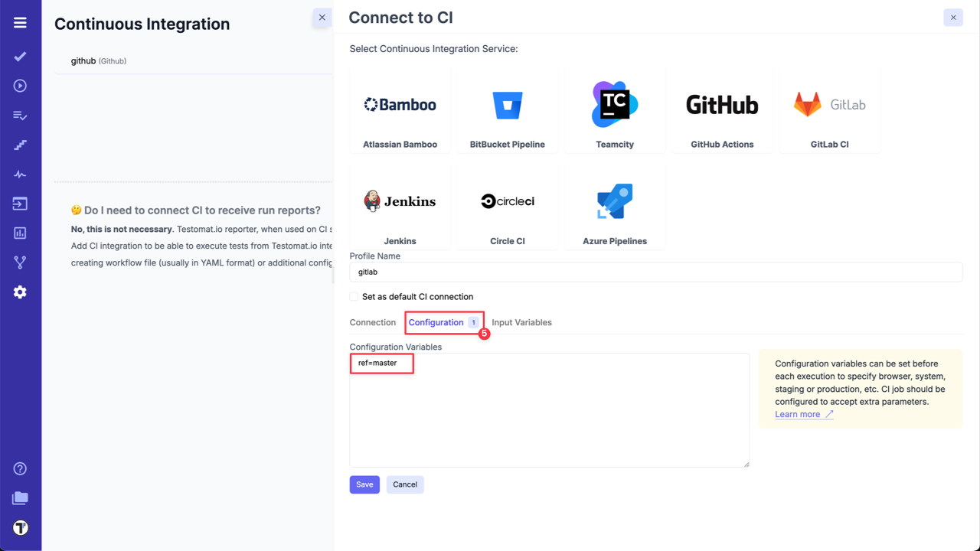Image resolution: width=980 pixels, height=551 pixels.
Task: Open the Runs icon in sidebar
Action: (x=20, y=85)
